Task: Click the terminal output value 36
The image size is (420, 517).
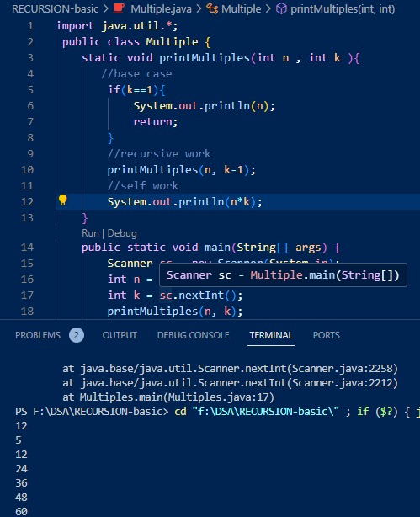Action: point(21,483)
